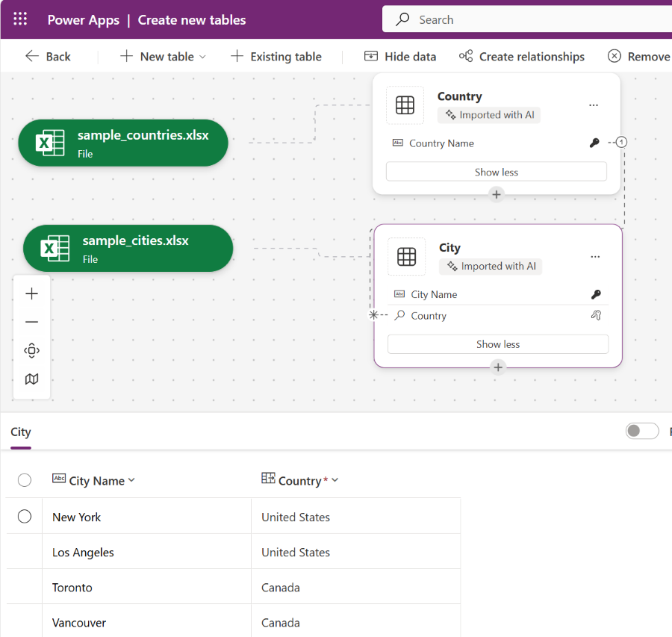672x637 pixels.
Task: Click the Vancouver cell
Action: click(x=146, y=621)
